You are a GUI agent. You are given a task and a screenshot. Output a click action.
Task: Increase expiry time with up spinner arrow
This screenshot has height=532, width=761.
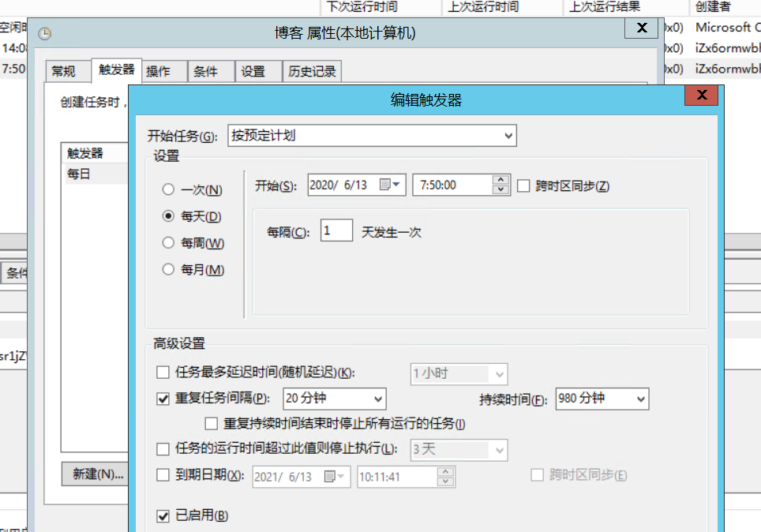click(445, 472)
